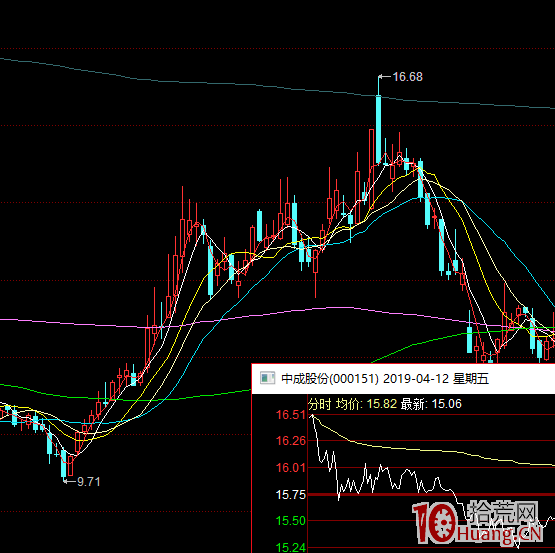Select the yellow average price line in intraday chart

coord(425,450)
